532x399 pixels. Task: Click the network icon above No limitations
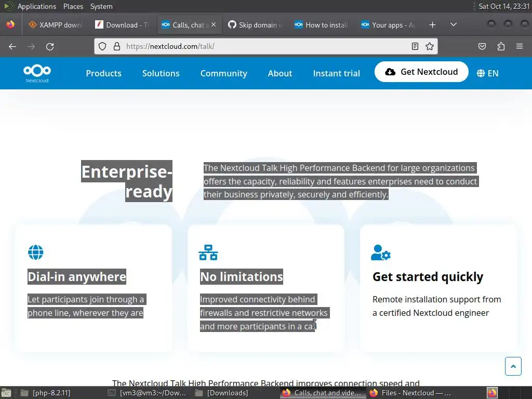208,252
